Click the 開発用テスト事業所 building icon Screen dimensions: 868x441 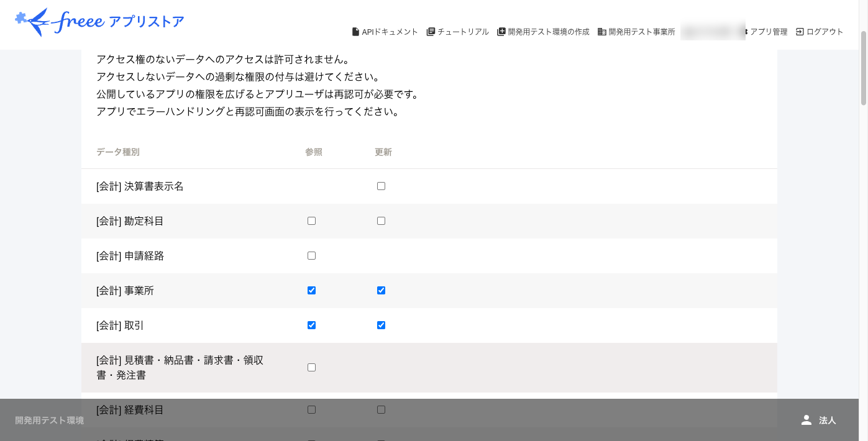[x=602, y=32]
